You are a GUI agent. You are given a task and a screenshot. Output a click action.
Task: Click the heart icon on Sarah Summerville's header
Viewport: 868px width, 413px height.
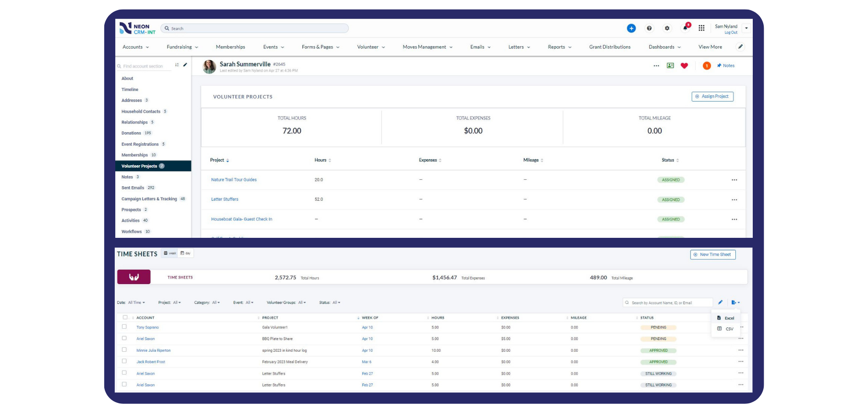[684, 65]
